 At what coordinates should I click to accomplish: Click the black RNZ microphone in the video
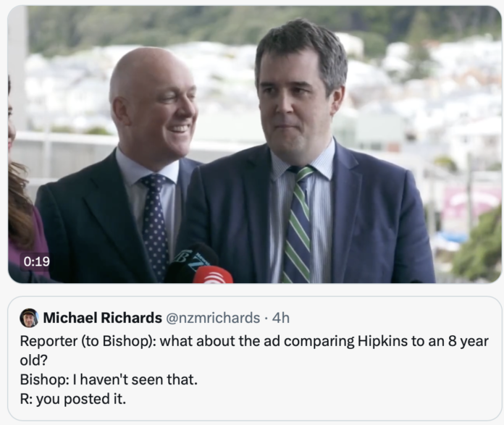[x=191, y=262]
